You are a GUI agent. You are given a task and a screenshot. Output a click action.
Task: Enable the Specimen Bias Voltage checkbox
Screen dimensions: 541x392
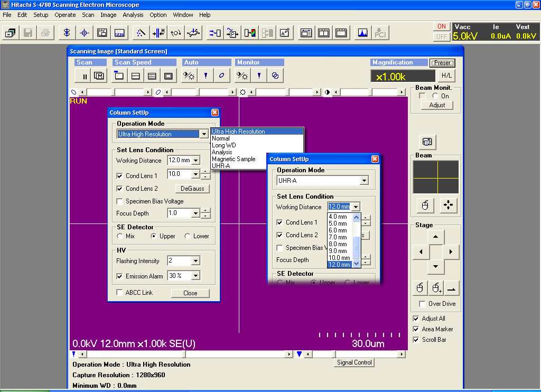[120, 201]
